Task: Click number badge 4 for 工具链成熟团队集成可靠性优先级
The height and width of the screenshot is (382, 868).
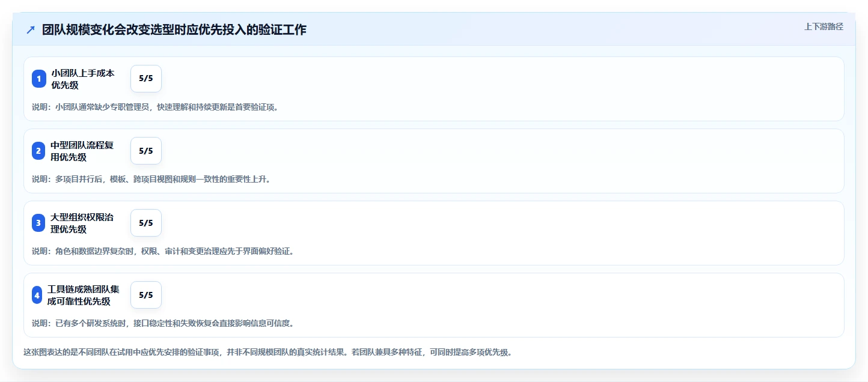Action: pyautogui.click(x=37, y=295)
